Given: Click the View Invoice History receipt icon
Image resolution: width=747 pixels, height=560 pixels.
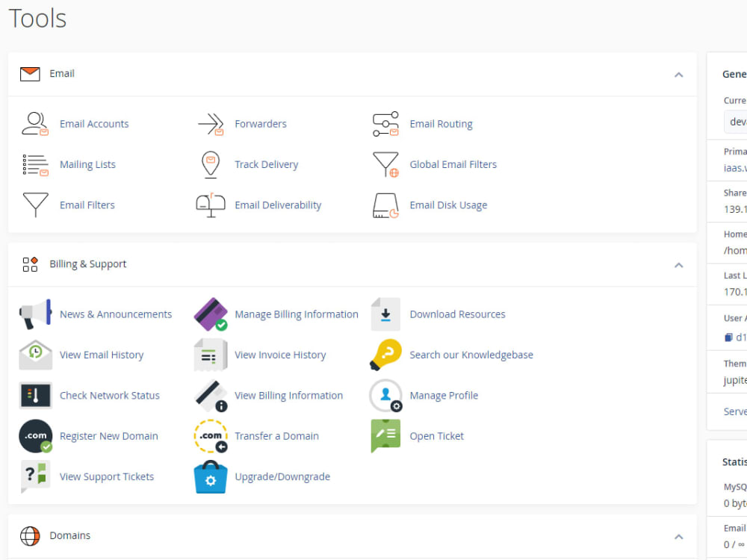Looking at the screenshot, I should (211, 355).
